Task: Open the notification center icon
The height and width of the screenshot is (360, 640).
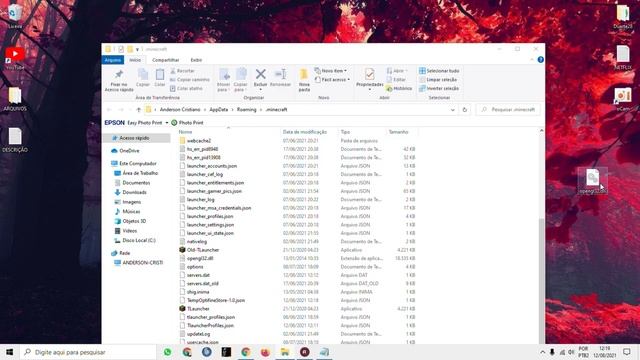Action: point(627,352)
